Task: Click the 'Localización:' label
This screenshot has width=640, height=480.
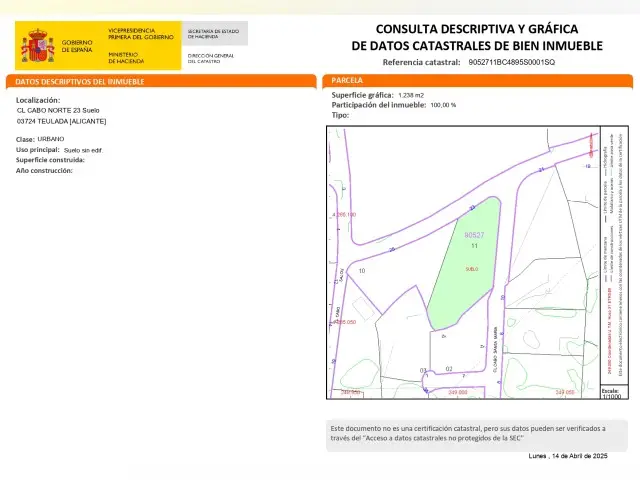Action: tap(38, 100)
